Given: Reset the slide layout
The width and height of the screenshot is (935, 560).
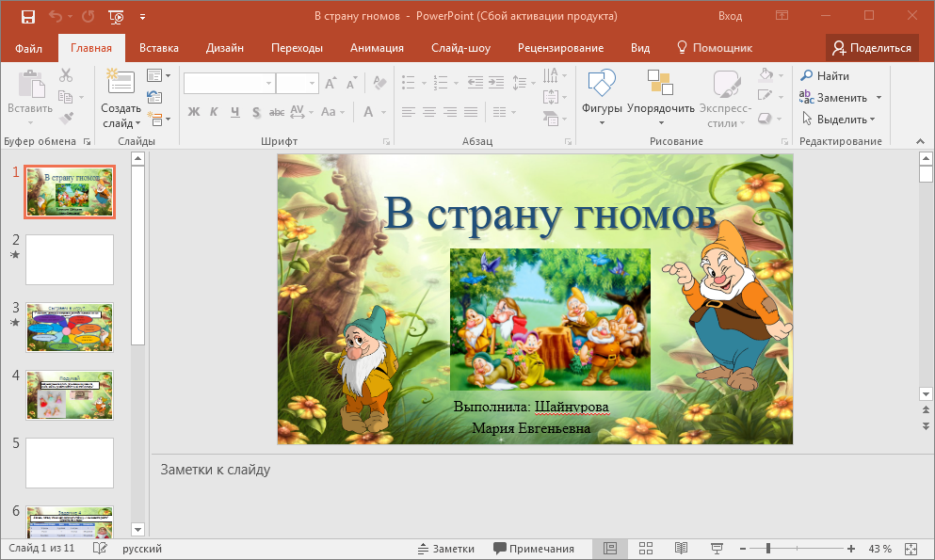Looking at the screenshot, I should pos(154,97).
